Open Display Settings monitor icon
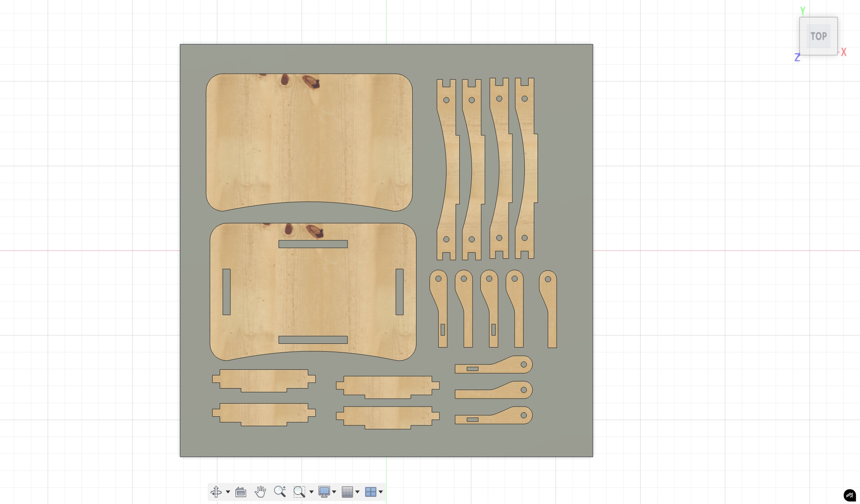 pos(324,492)
